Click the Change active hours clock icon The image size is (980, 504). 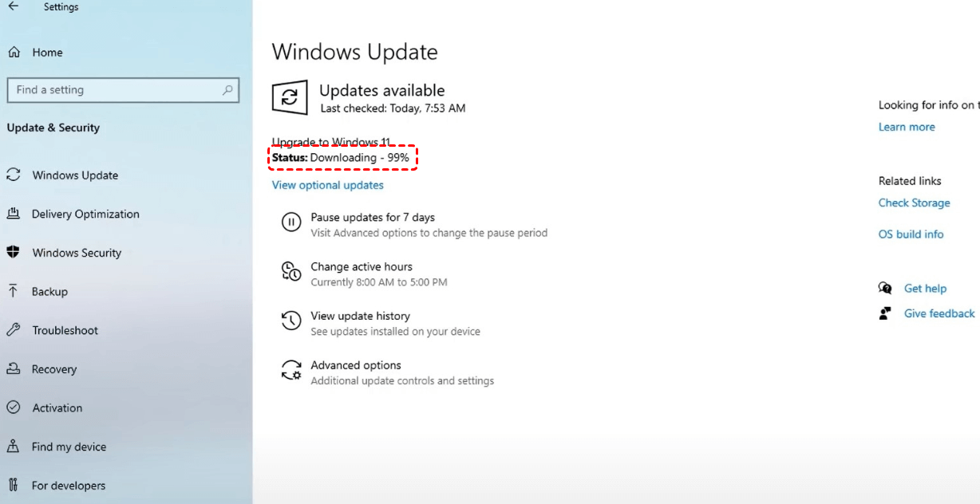pyautogui.click(x=291, y=272)
